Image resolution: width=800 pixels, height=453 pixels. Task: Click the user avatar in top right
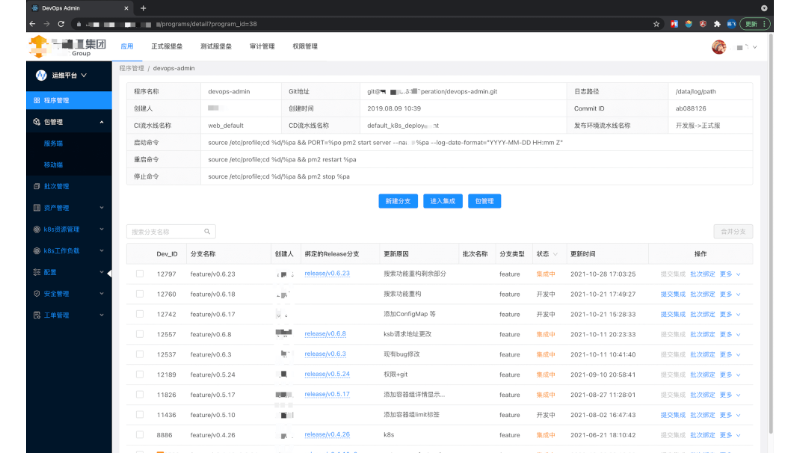coord(719,47)
